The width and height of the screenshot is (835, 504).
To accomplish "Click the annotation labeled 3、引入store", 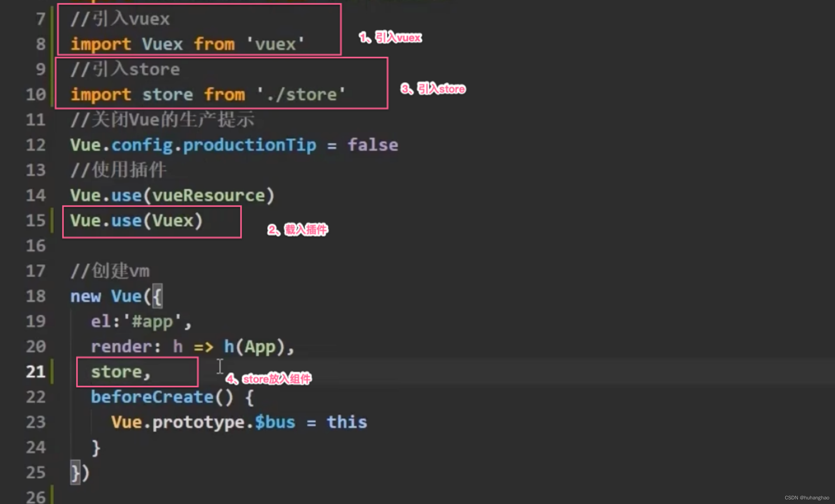I will (x=433, y=89).
